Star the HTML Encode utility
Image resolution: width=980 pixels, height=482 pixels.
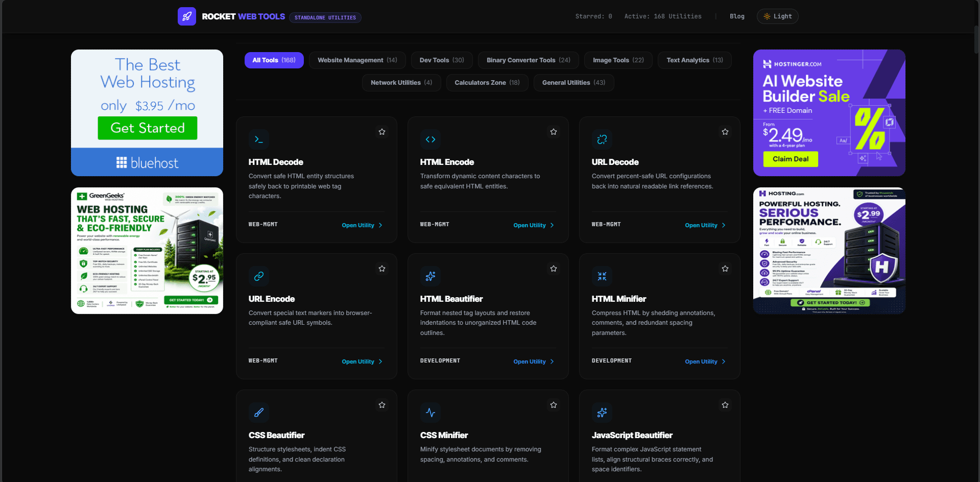pos(554,132)
